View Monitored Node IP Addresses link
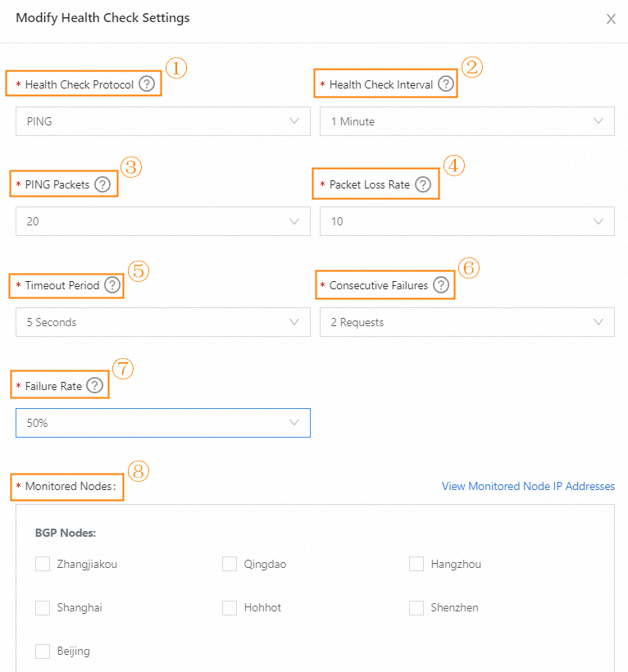628x672 pixels. [x=527, y=486]
